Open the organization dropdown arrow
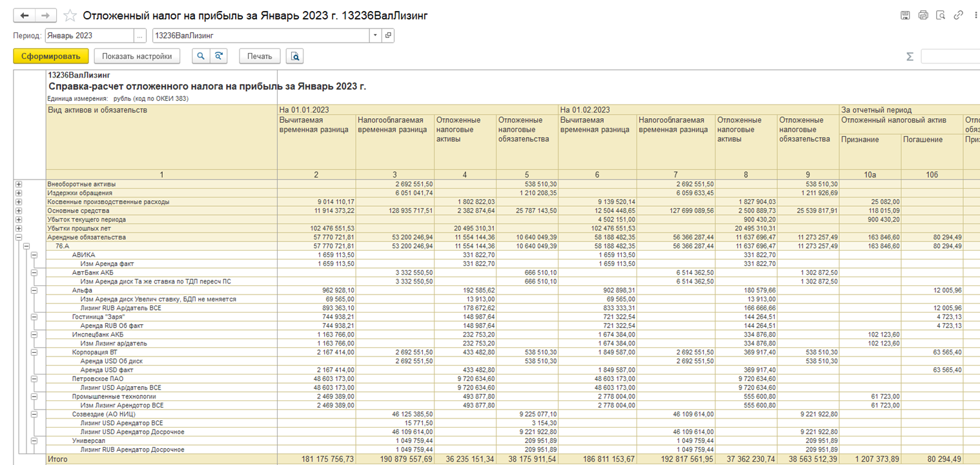Screen dimensions: 980x465 (375, 36)
